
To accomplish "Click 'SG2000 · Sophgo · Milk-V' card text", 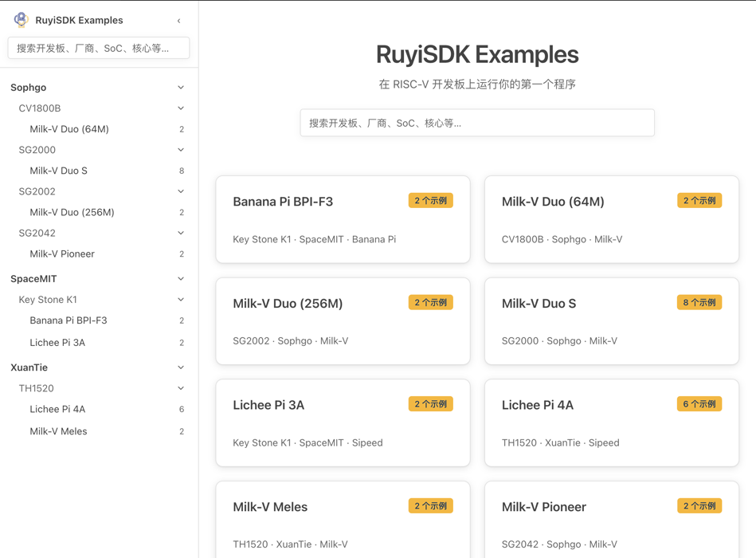I will pyautogui.click(x=559, y=341).
